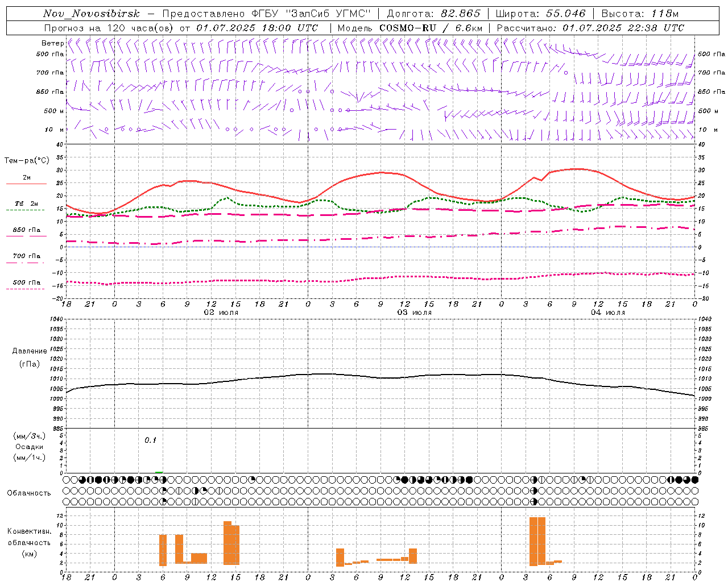Click the computed time '01.07.2025 22:38 UTC'
The width and height of the screenshot is (728, 582).
coord(623,28)
